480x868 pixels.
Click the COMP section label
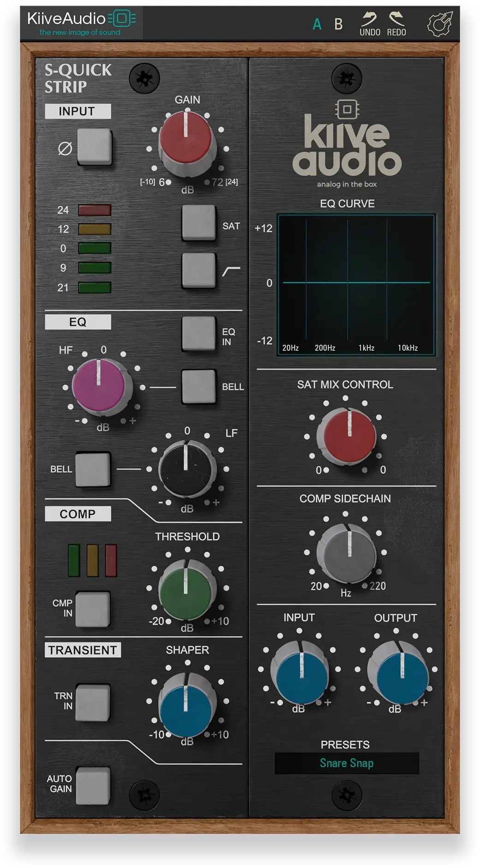[77, 514]
